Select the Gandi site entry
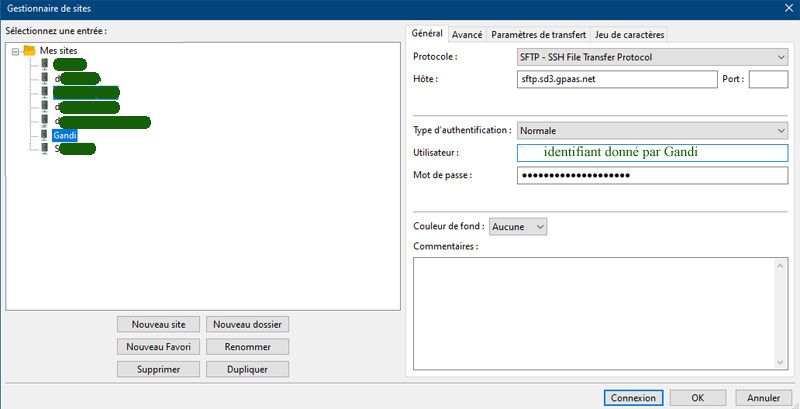The height and width of the screenshot is (409, 800). (x=65, y=134)
